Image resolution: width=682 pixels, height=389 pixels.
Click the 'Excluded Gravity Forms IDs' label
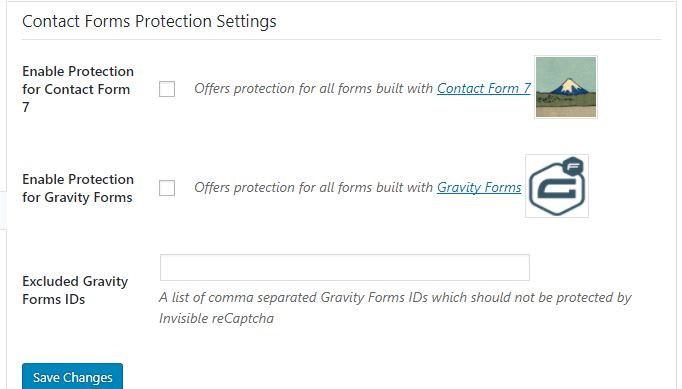click(x=75, y=290)
